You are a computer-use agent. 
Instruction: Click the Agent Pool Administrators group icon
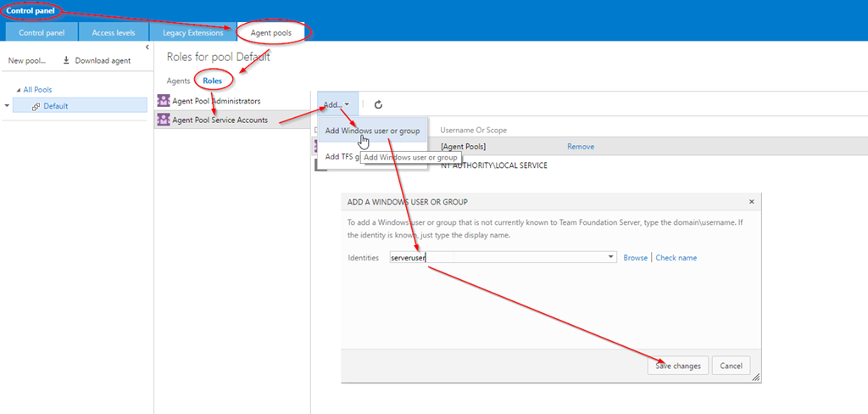tap(164, 101)
